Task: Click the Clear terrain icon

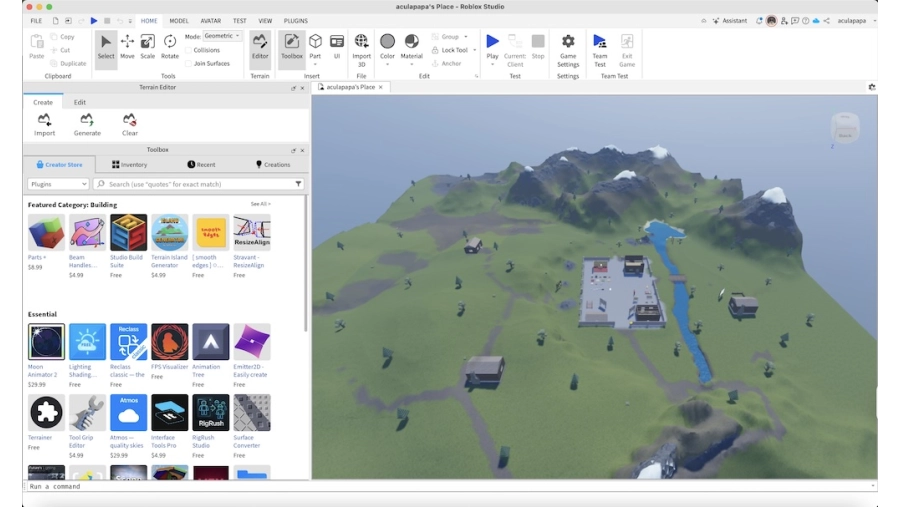Action: click(130, 120)
